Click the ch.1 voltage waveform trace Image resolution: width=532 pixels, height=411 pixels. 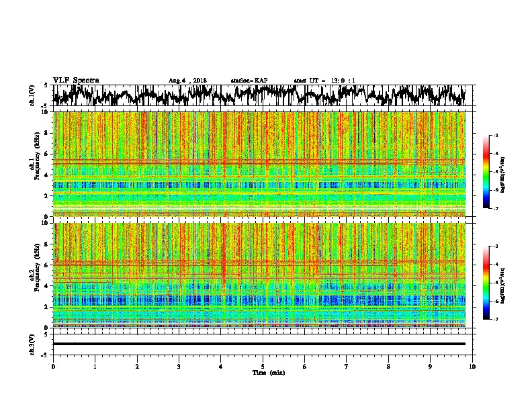coord(259,95)
